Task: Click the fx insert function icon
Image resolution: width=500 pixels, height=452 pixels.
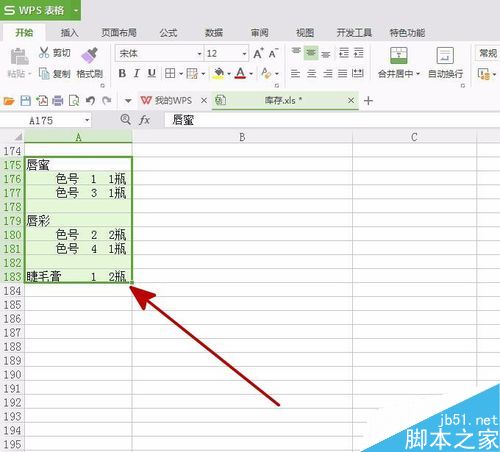Action: (x=144, y=120)
